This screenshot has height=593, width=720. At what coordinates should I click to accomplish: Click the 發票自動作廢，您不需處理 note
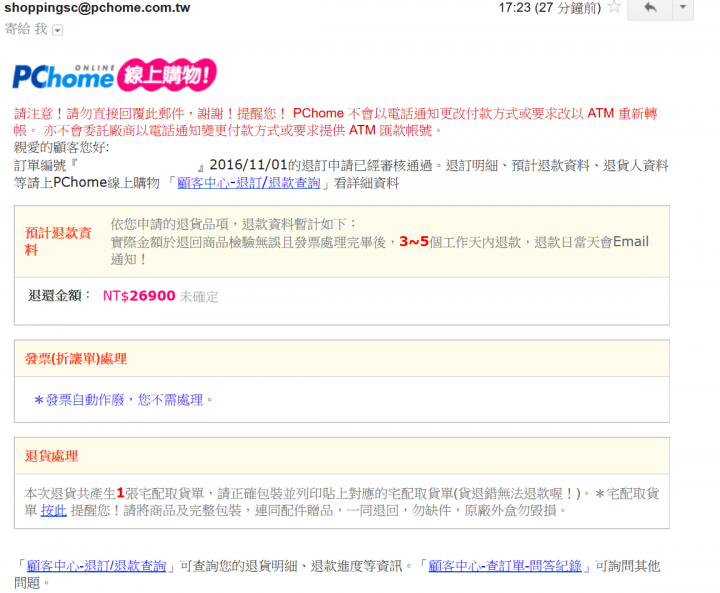click(124, 400)
